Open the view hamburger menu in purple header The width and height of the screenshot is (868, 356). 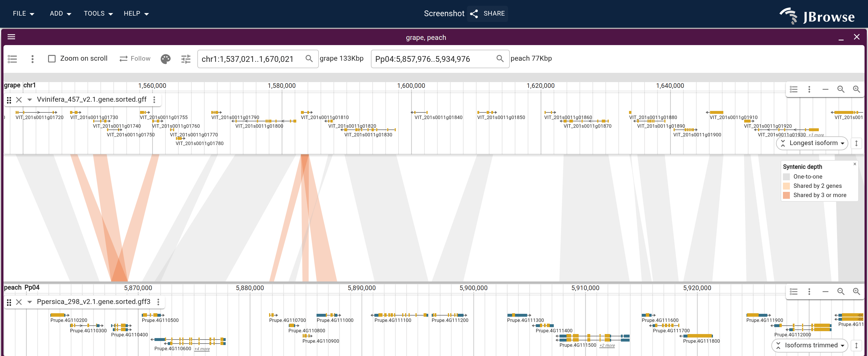coord(12,37)
